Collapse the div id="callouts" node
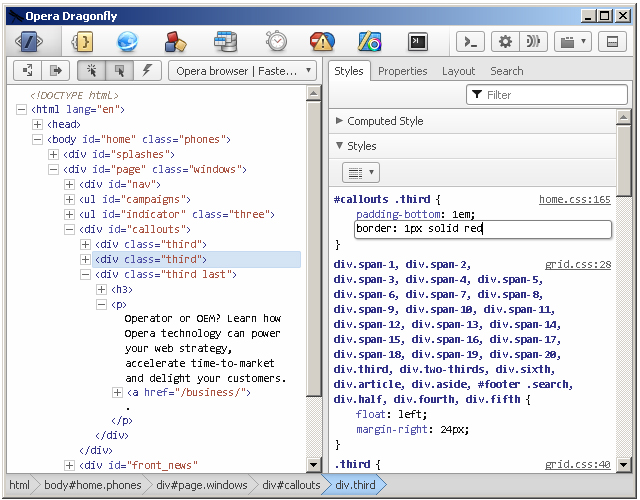Screen dimensions: 640x500 pyautogui.click(x=69, y=229)
